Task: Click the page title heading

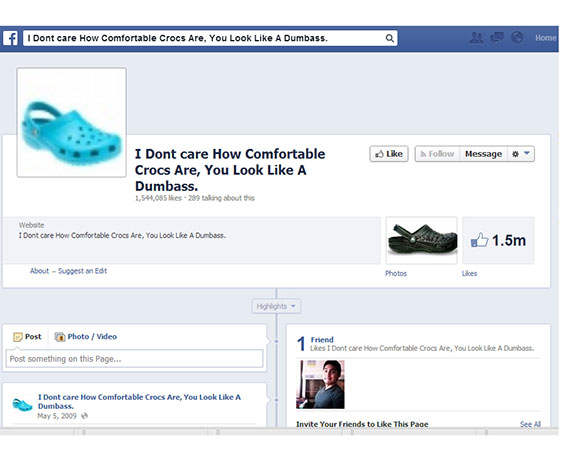Action: [230, 170]
